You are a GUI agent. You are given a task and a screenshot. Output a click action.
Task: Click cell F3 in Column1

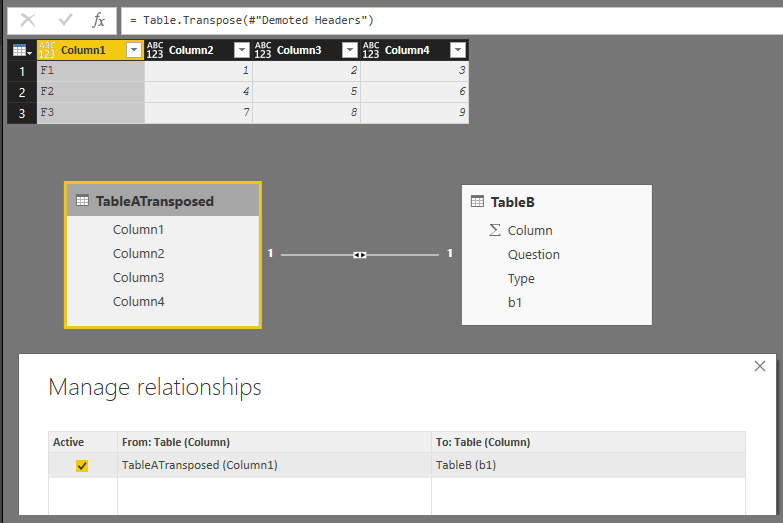[91, 113]
